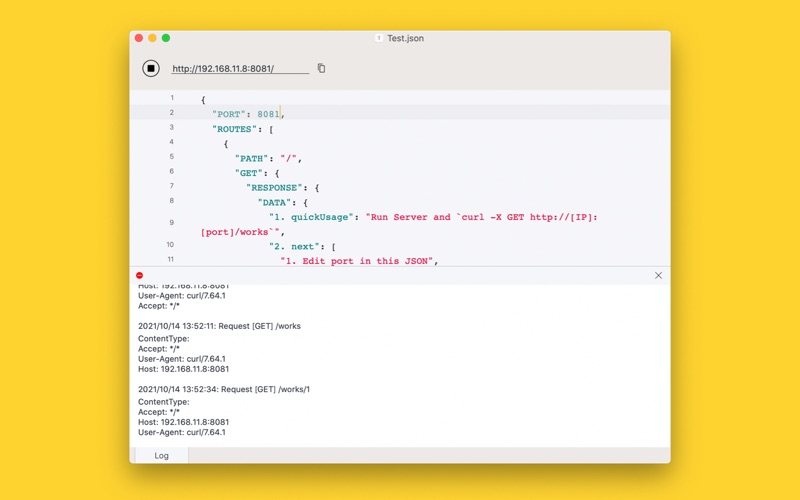Click the green zoom window button
The image size is (800, 500).
[x=166, y=38]
